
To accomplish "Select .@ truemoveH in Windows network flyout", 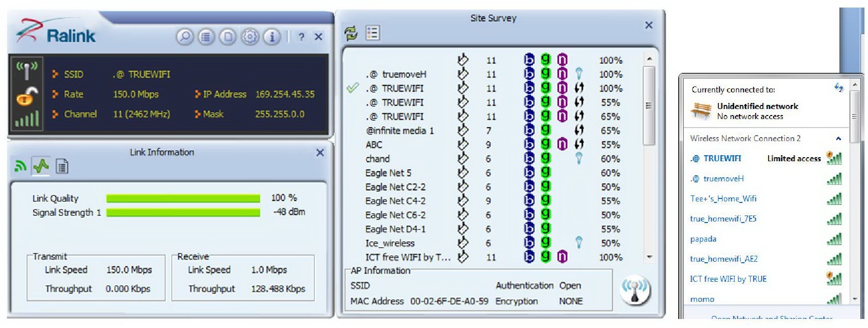I will 766,179.
